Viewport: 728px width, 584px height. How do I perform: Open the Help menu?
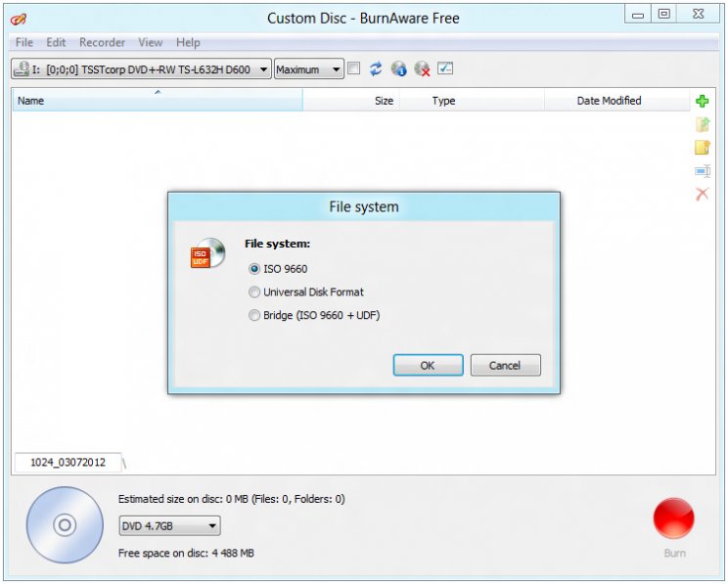click(188, 42)
